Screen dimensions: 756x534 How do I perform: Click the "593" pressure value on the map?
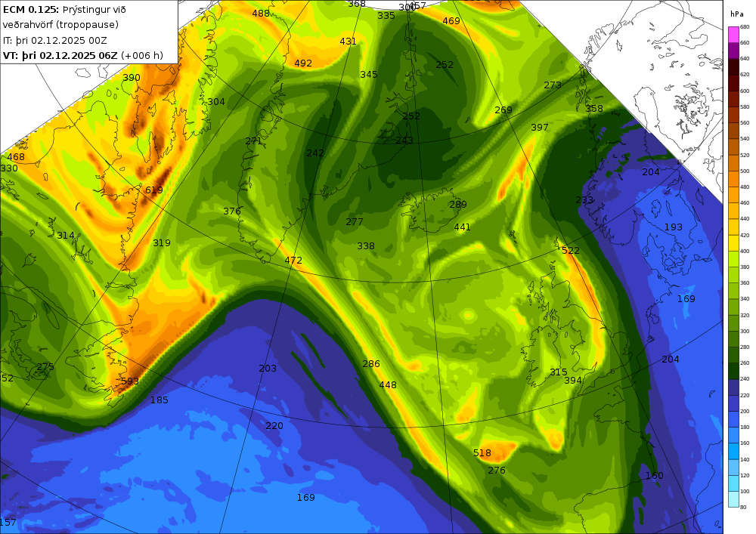pyautogui.click(x=130, y=381)
